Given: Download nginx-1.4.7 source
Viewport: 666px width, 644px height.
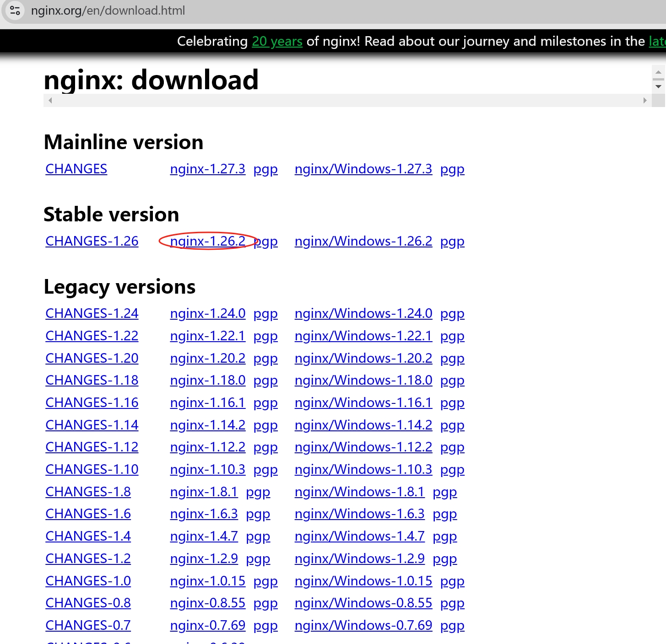Looking at the screenshot, I should pyautogui.click(x=204, y=536).
